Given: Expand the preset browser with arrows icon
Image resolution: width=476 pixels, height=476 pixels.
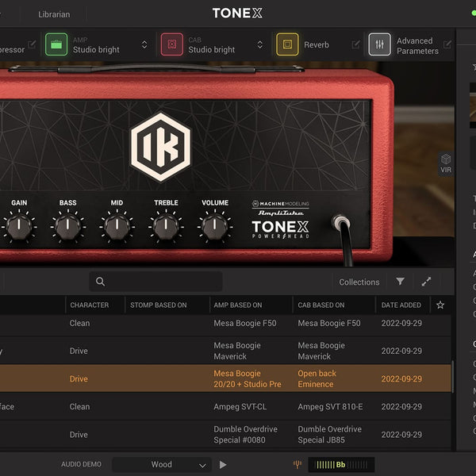Looking at the screenshot, I should pos(426,282).
